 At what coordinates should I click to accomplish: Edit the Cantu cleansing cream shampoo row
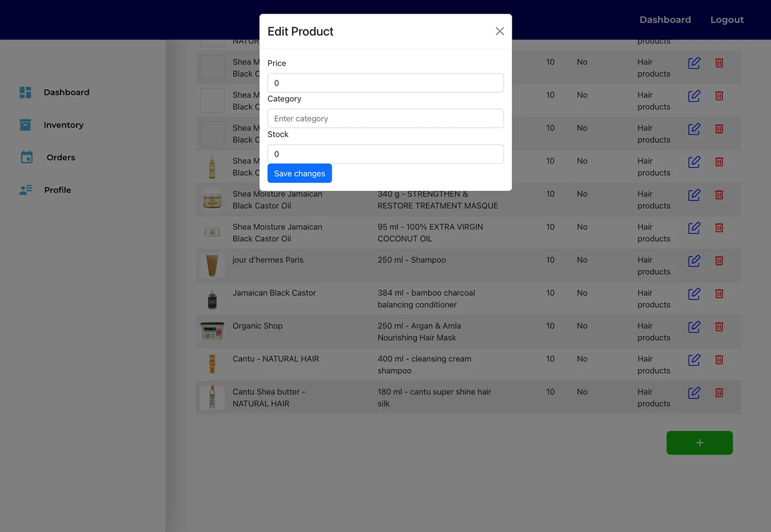tap(694, 360)
